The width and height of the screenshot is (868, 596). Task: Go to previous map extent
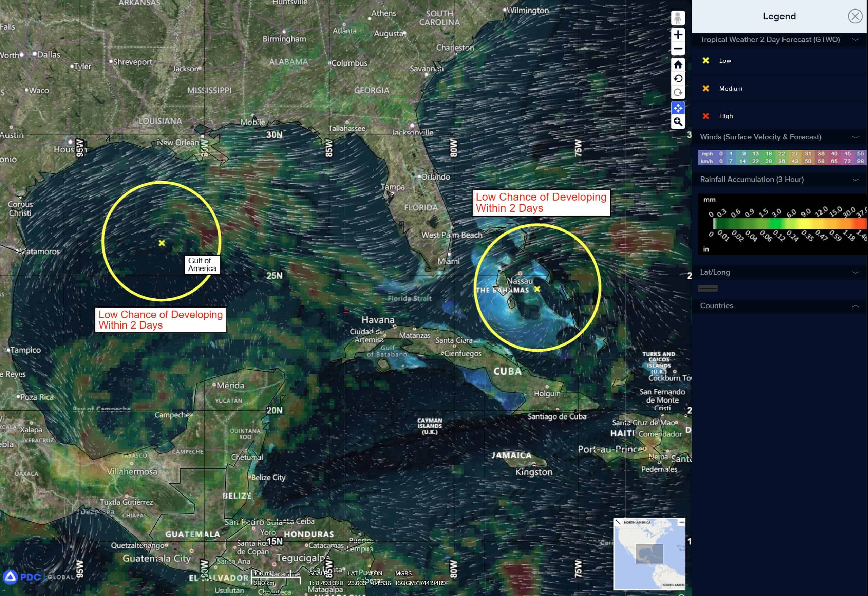click(x=678, y=78)
